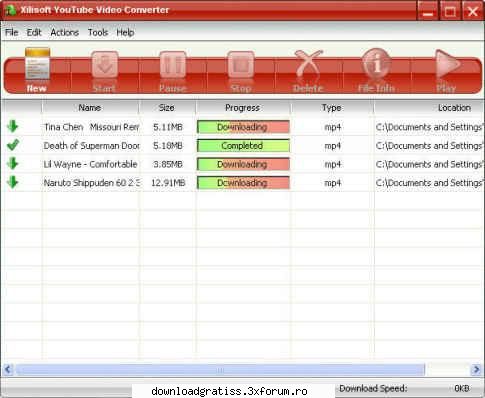Image resolution: width=485 pixels, height=398 pixels.
Task: Click the Stop toolbar icon
Action: click(x=241, y=65)
